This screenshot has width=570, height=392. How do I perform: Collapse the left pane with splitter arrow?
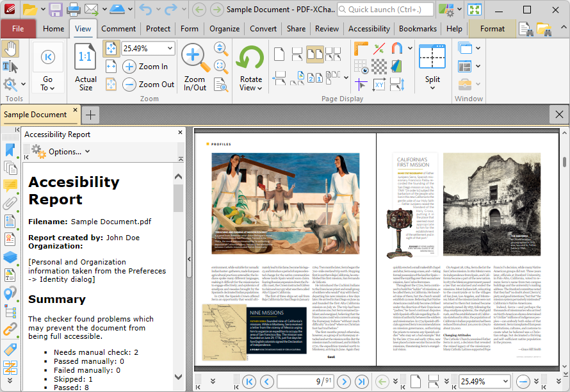coord(189,259)
